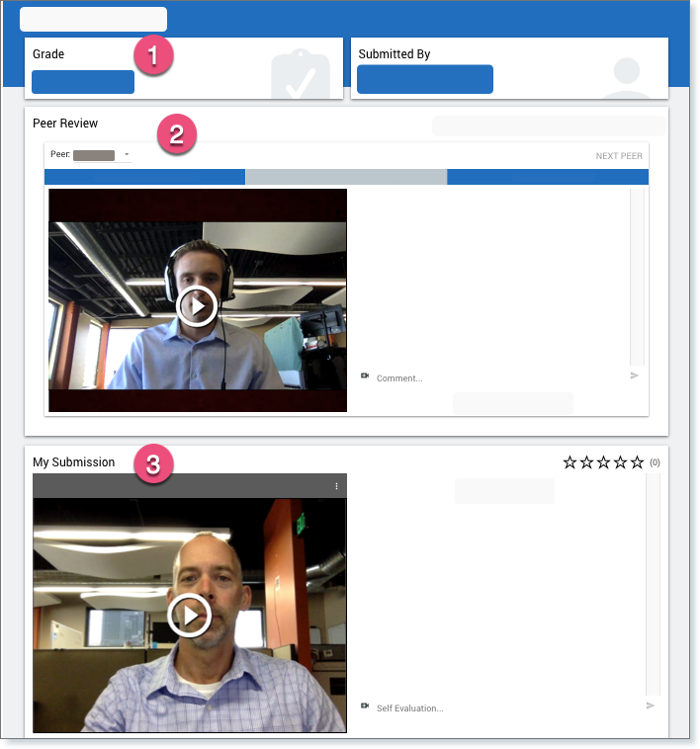Send the self evaluation comment
700x749 pixels.
click(650, 706)
